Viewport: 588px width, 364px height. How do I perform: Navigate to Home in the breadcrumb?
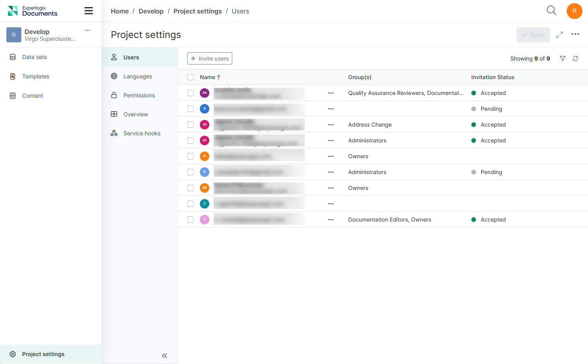119,11
